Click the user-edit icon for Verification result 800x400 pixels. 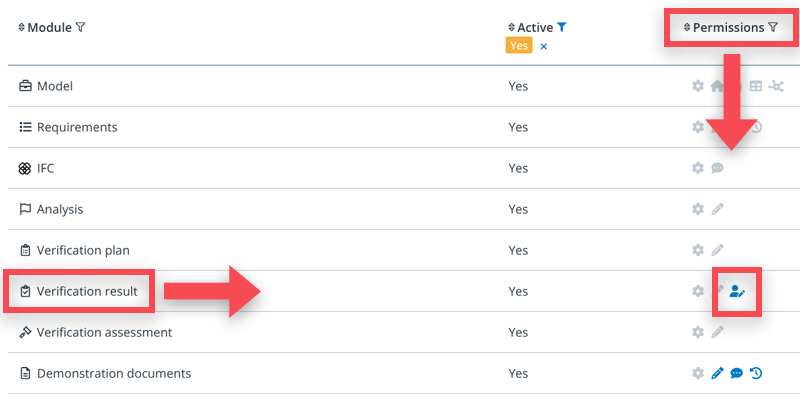tap(738, 291)
